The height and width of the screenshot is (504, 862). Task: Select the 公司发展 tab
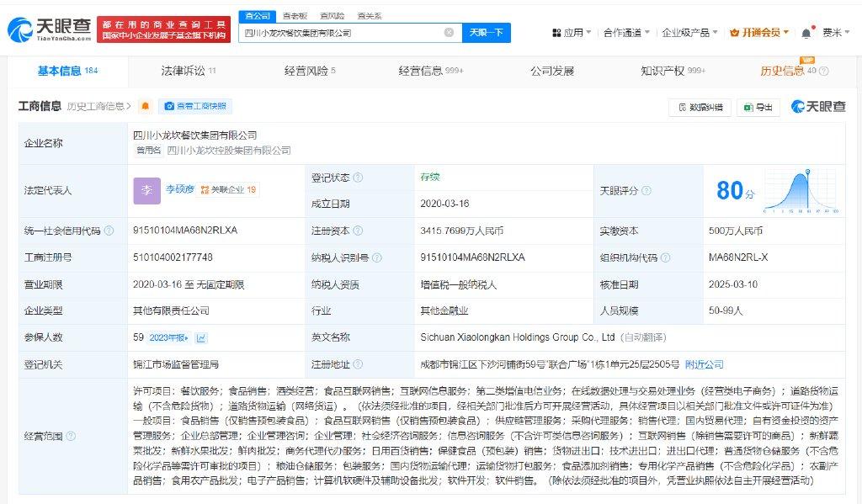pyautogui.click(x=552, y=71)
